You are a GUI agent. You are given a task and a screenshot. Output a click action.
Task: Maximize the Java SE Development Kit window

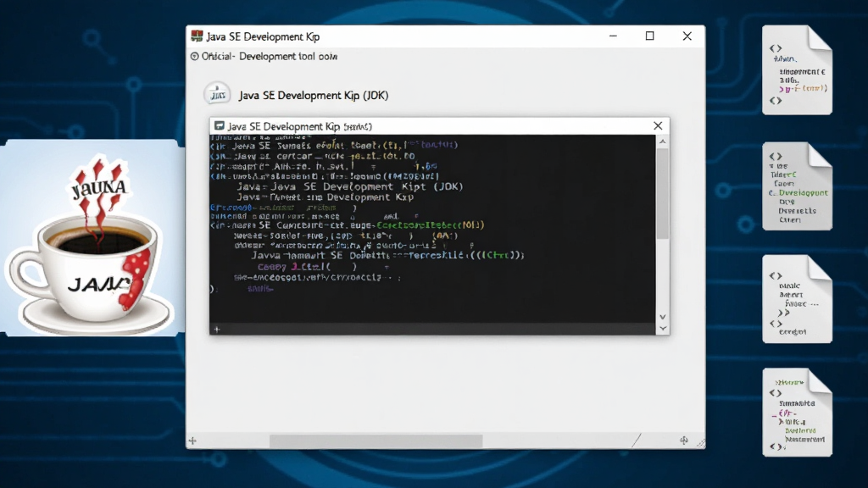[650, 36]
